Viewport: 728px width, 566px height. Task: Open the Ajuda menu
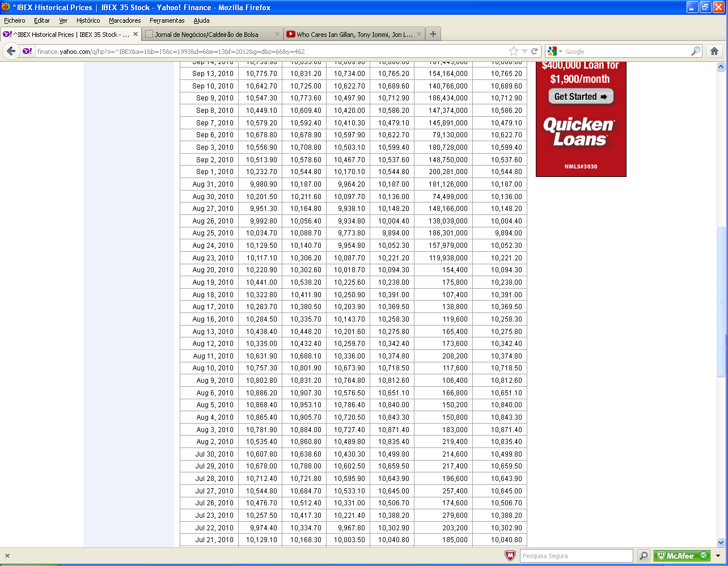coord(201,20)
